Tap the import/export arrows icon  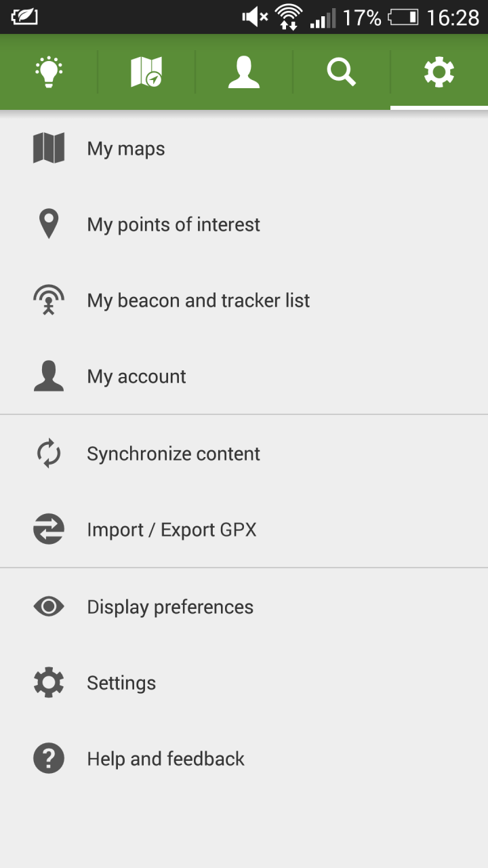[x=49, y=530]
